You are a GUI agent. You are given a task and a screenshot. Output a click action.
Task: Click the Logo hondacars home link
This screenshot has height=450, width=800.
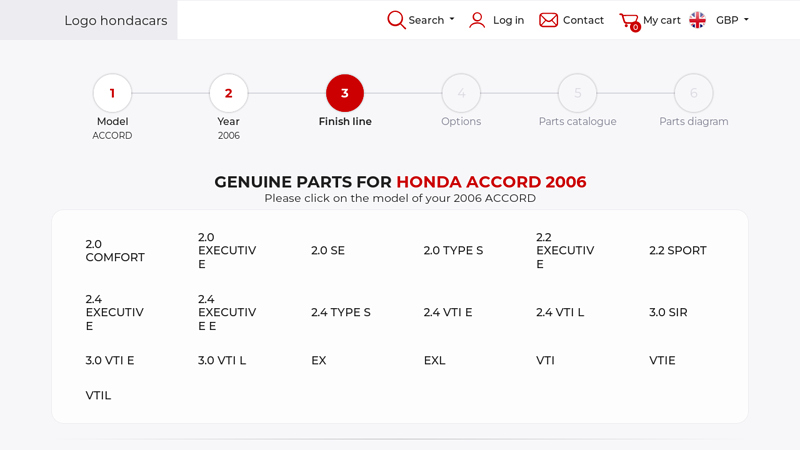(116, 20)
